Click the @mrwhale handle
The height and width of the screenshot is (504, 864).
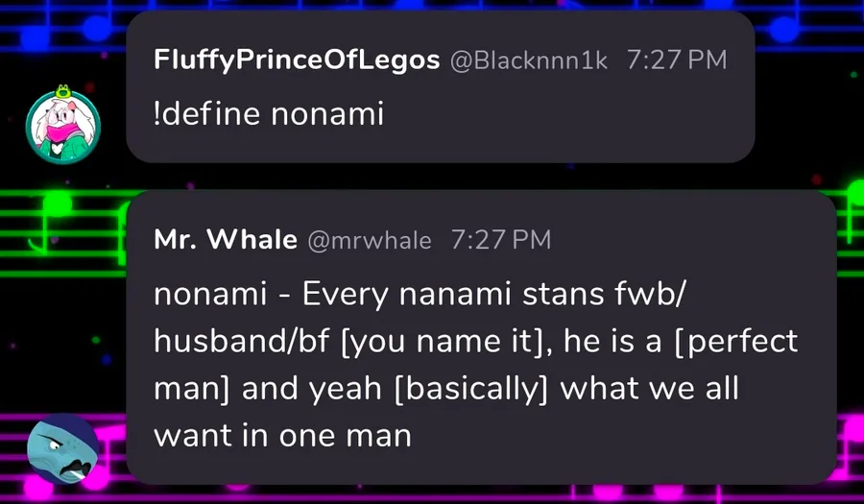pos(370,240)
